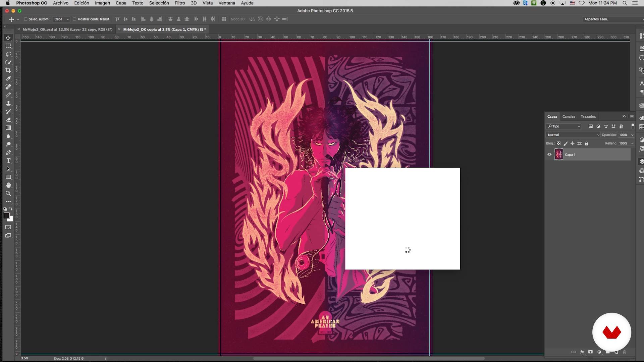Select the Horizontal Type tool
The width and height of the screenshot is (644, 362).
pos(8,161)
